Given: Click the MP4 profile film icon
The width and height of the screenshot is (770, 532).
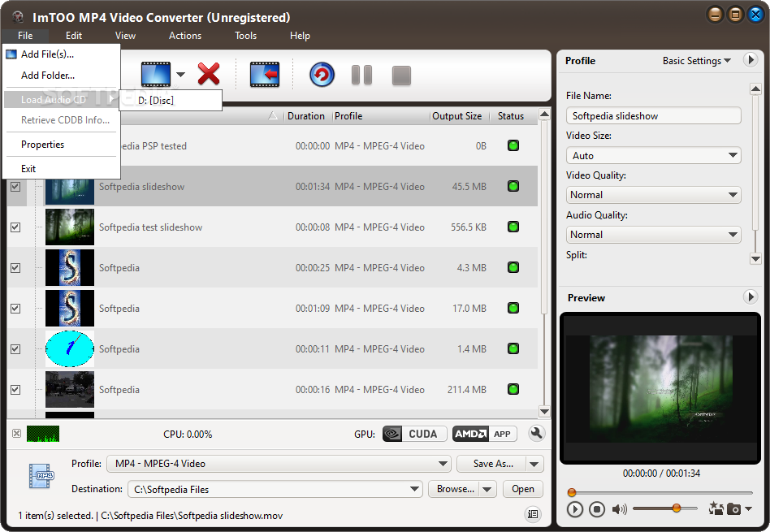Looking at the screenshot, I should pyautogui.click(x=41, y=475).
